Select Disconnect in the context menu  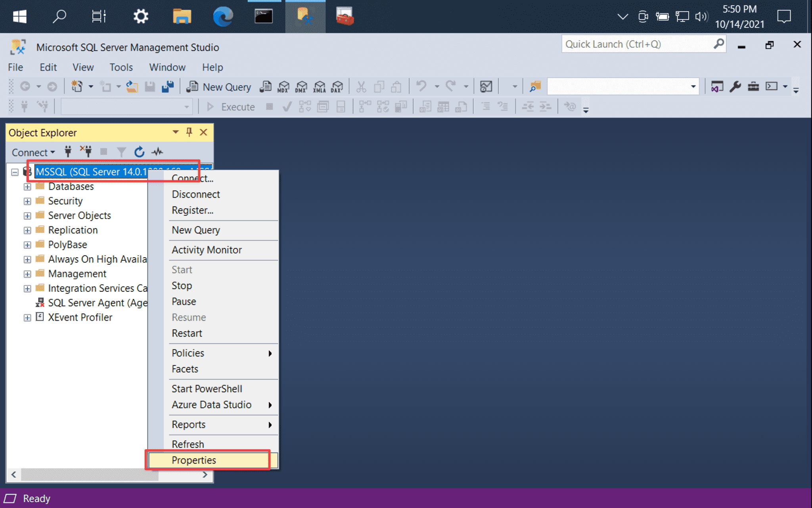click(x=213, y=194)
